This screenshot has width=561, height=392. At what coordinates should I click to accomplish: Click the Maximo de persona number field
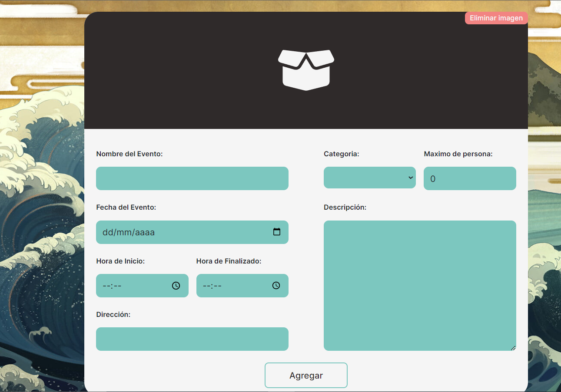coord(470,178)
